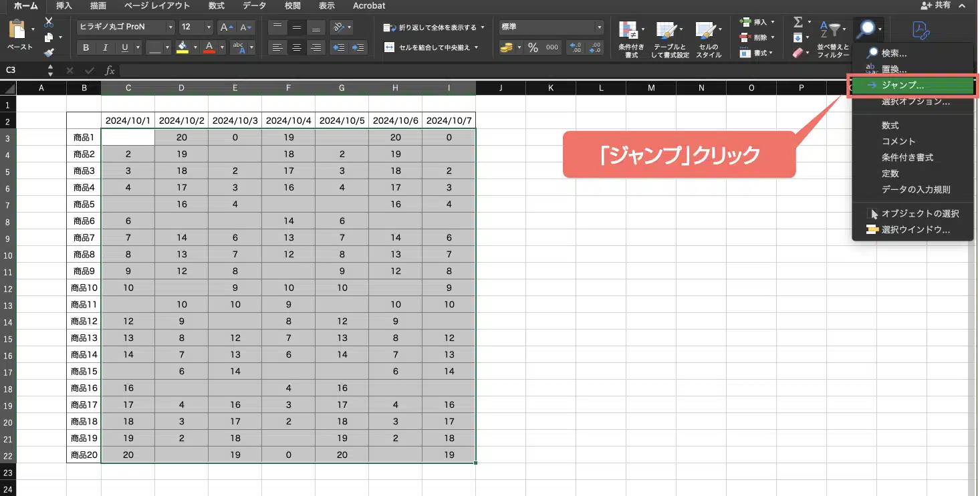The image size is (980, 496).
Task: Click the fx insert function icon
Action: (110, 70)
